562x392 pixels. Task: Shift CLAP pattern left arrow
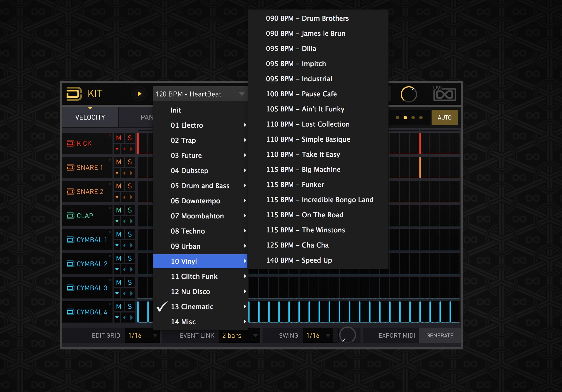pyautogui.click(x=125, y=221)
